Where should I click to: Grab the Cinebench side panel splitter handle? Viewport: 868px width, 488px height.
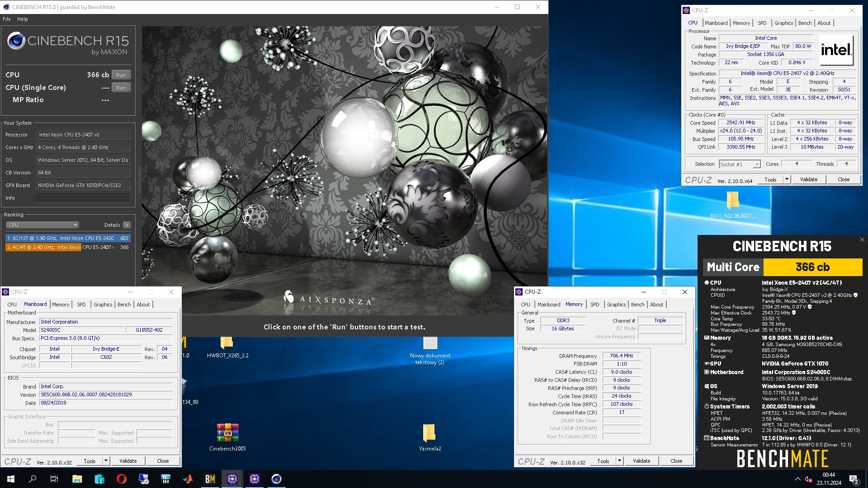click(139, 180)
